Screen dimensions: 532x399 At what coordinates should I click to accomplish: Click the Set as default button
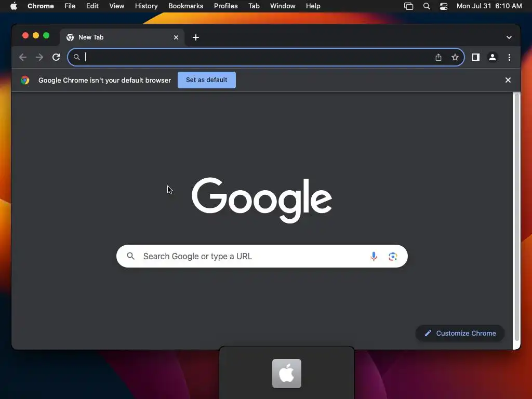(x=207, y=80)
